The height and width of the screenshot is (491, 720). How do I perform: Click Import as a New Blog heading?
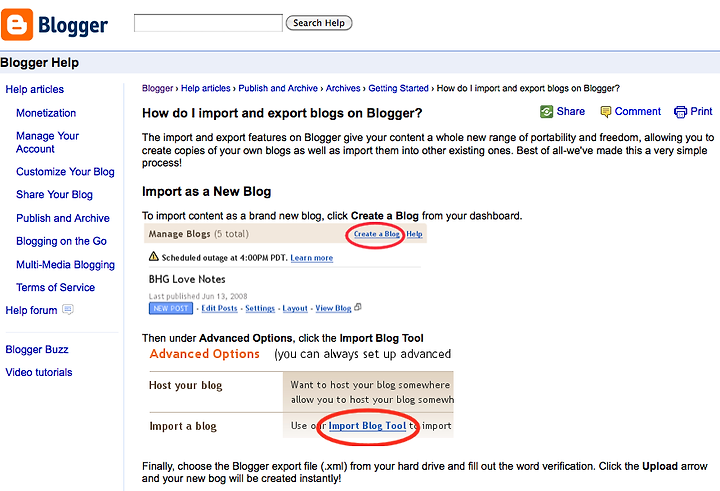coord(207,192)
